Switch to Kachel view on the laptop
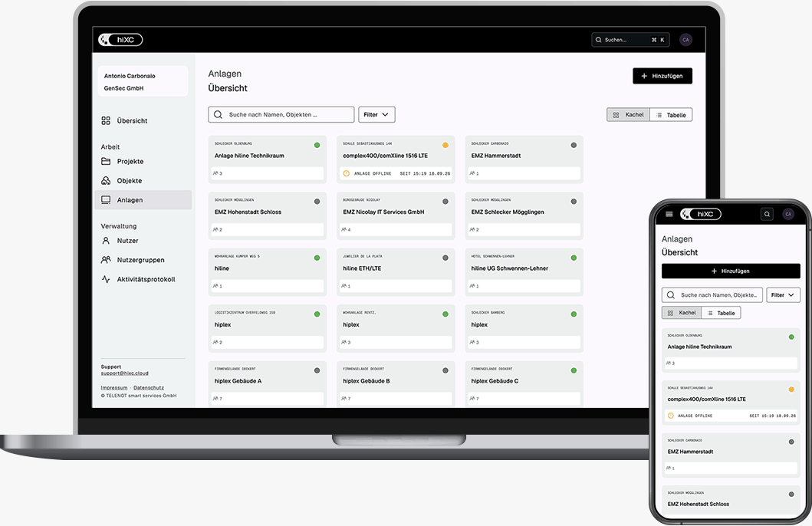This screenshot has width=812, height=526. coord(628,115)
